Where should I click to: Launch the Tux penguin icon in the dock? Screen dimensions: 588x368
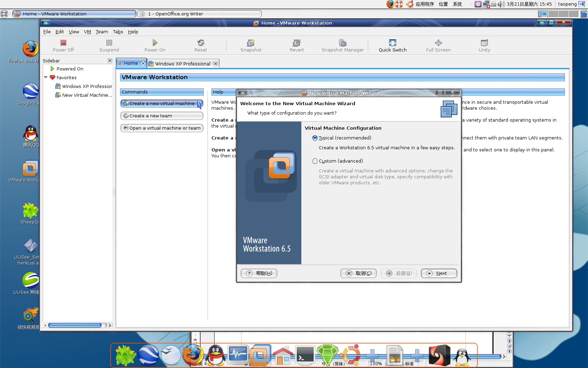[x=462, y=357]
